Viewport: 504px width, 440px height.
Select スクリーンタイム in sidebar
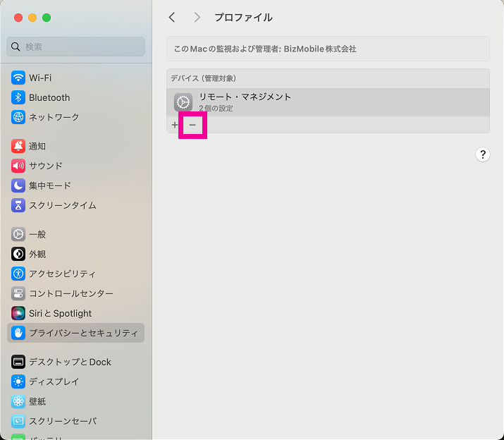pos(62,205)
